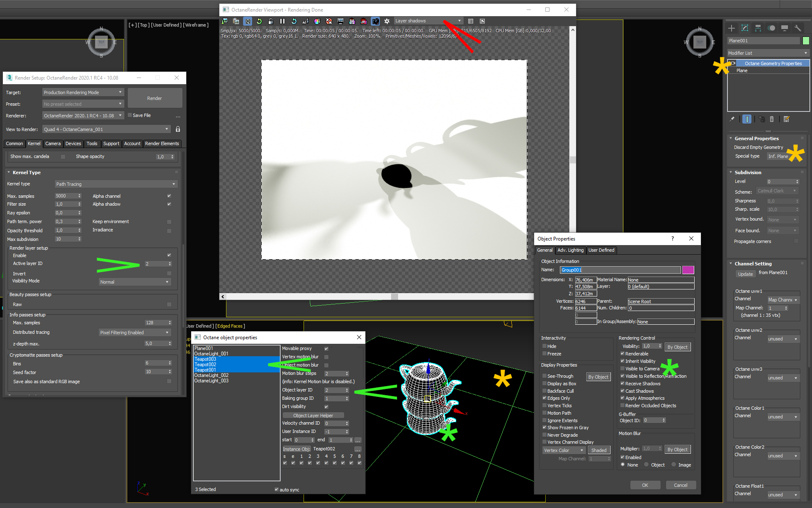Uncheck Movable proxy option
Screen dimensions: 812x508
pos(326,349)
